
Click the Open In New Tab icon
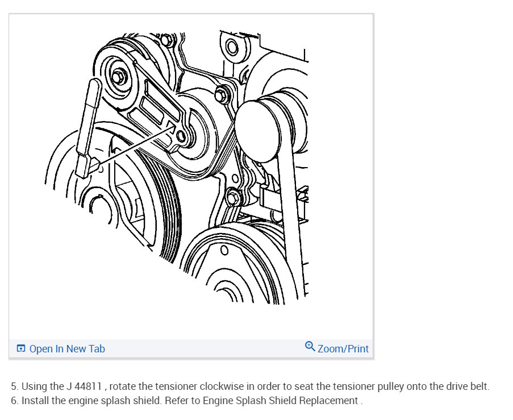point(20,348)
